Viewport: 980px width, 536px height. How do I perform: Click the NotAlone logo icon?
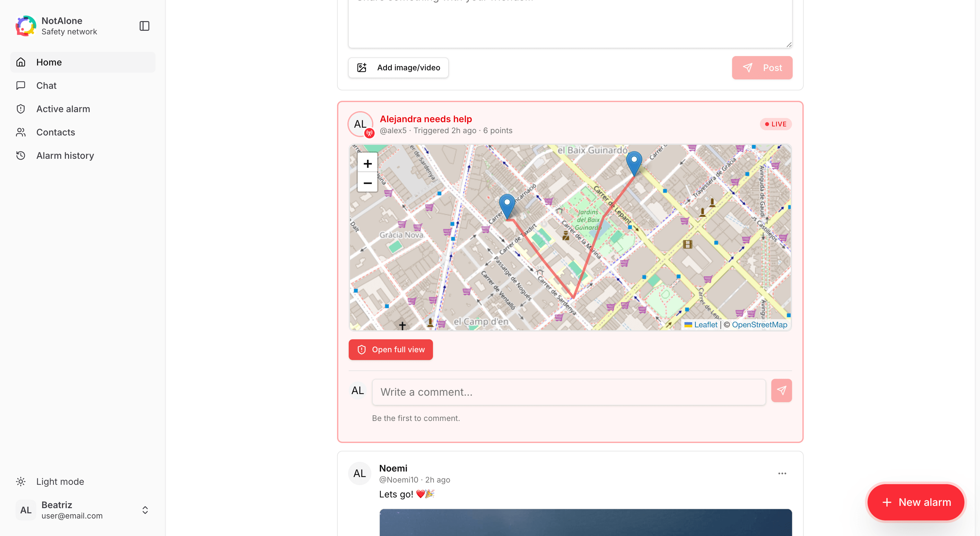tap(26, 26)
